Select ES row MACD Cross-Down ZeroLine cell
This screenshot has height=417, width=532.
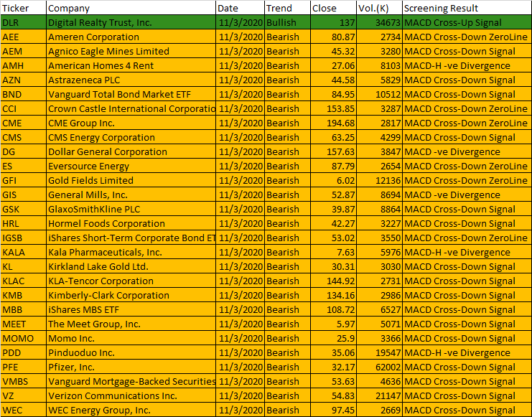(x=467, y=166)
